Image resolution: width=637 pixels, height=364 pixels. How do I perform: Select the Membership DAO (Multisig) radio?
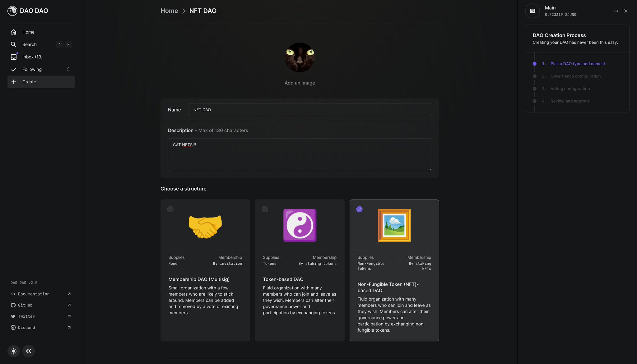point(170,209)
